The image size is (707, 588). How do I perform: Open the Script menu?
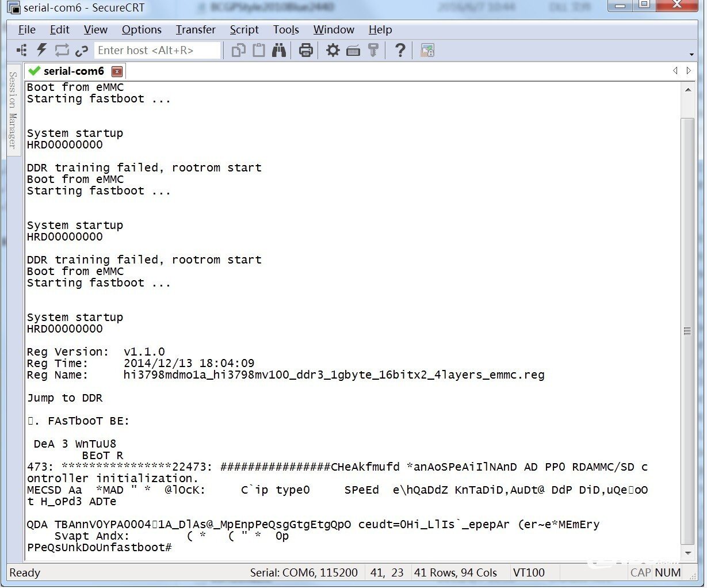click(x=244, y=30)
